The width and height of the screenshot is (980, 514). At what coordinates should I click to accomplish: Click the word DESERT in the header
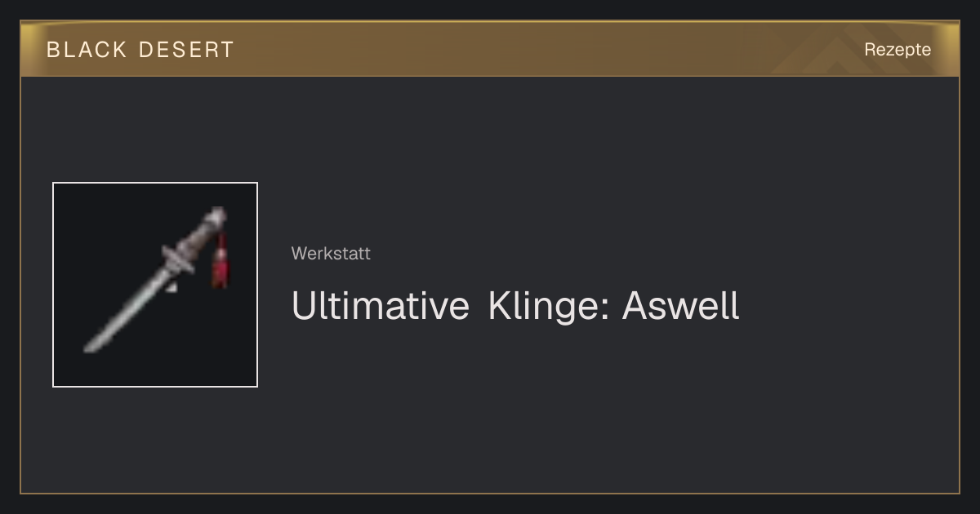tap(186, 50)
